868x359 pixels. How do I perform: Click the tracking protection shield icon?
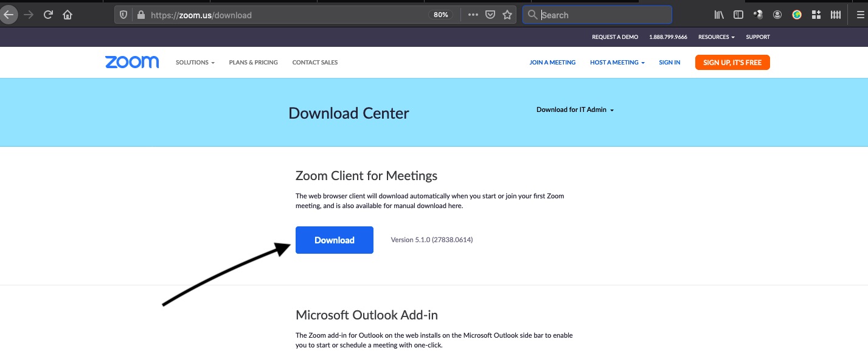[124, 15]
